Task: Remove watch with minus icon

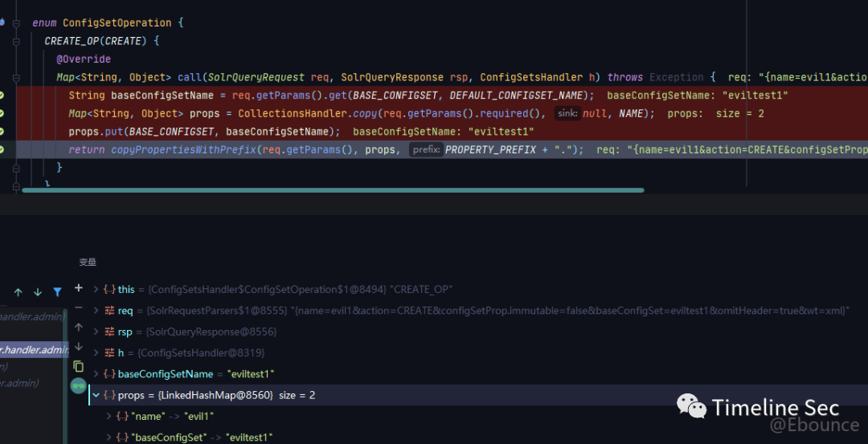Action: click(x=79, y=308)
